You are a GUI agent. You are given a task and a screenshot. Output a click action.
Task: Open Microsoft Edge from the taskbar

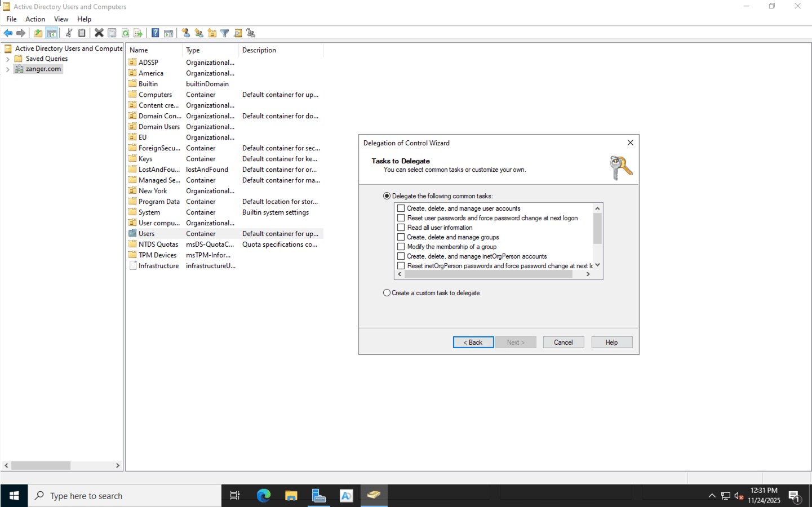[263, 496]
